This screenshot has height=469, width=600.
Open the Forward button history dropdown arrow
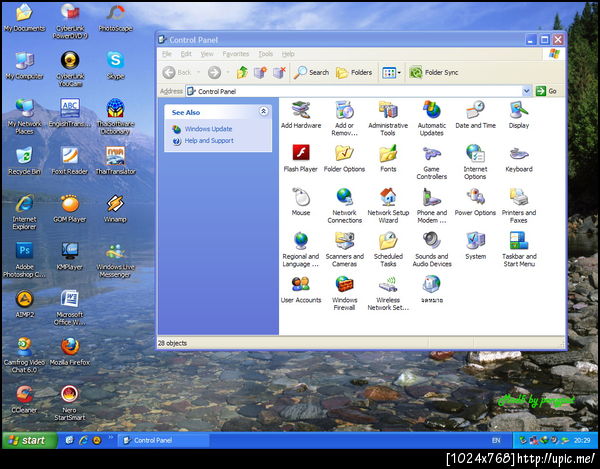(227, 72)
